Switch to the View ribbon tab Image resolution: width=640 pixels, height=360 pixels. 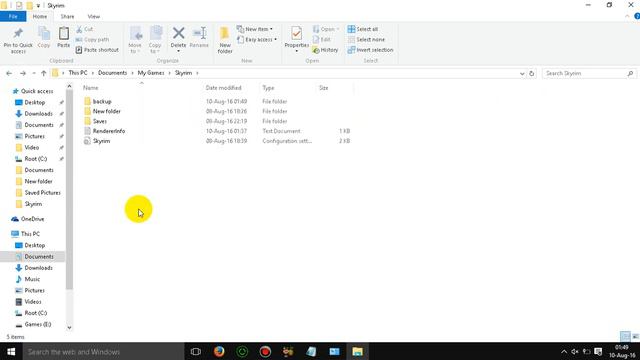(x=93, y=16)
